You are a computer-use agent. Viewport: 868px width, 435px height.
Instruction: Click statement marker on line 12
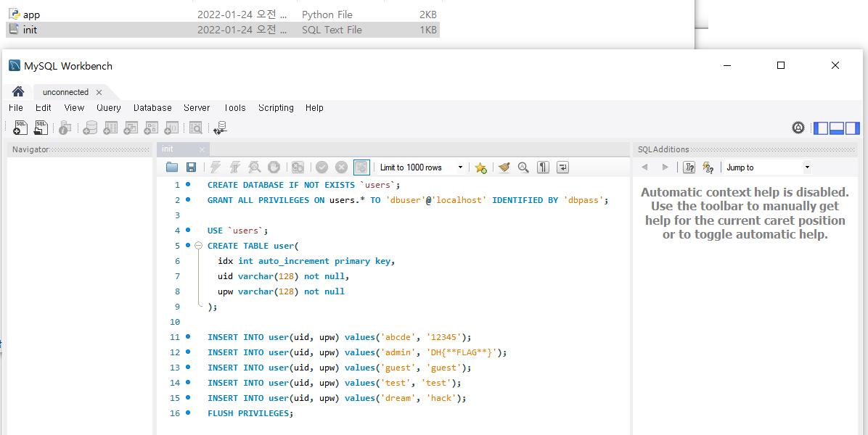(188, 352)
